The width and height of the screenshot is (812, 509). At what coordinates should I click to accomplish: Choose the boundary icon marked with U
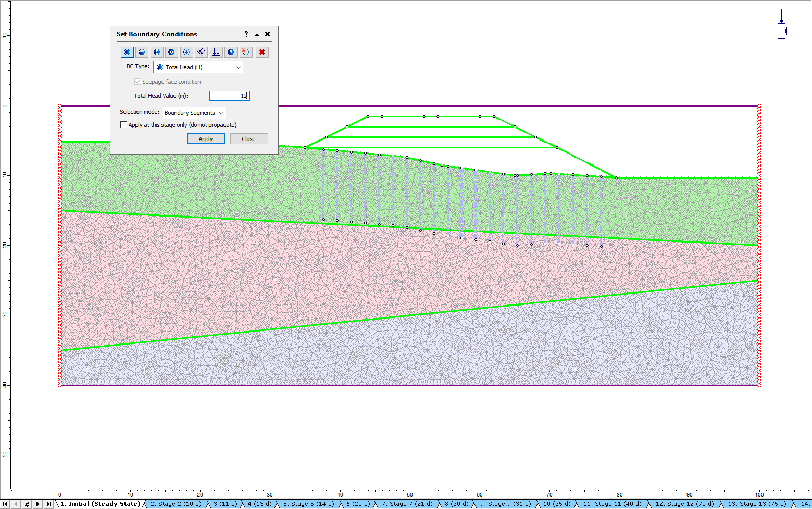[x=171, y=52]
